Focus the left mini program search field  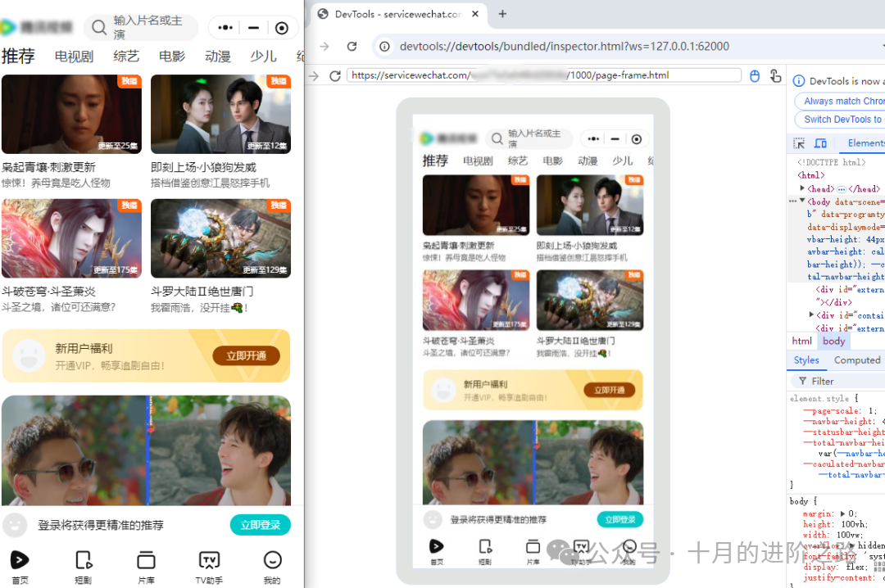coord(141,27)
